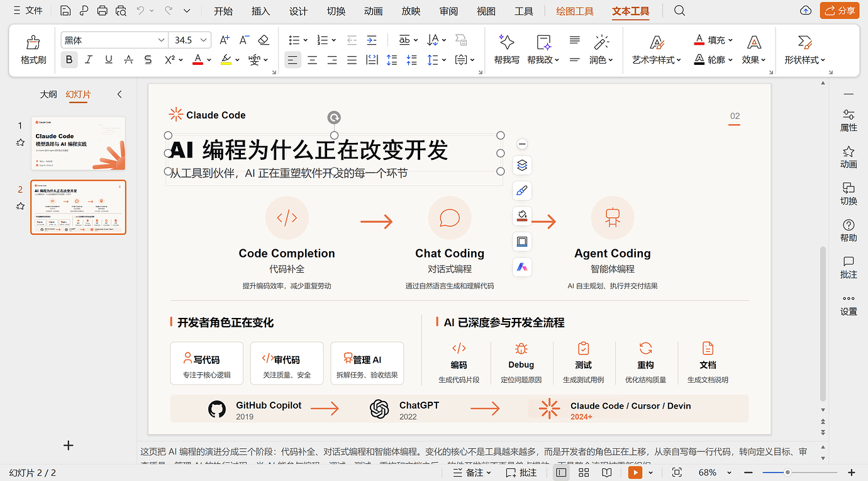Click the 批注 comments button in status bar
The height and width of the screenshot is (481, 868).
(x=521, y=472)
